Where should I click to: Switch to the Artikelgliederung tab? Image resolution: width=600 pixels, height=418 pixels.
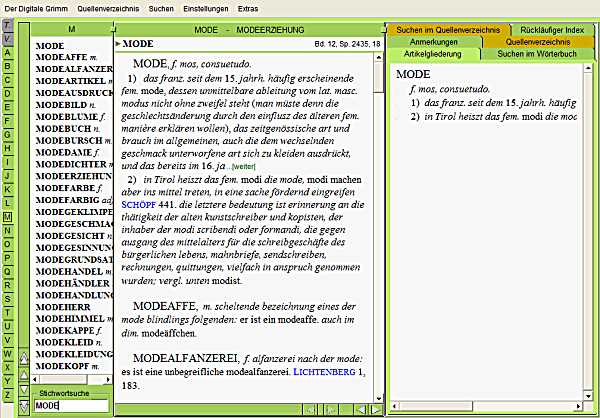pos(432,54)
